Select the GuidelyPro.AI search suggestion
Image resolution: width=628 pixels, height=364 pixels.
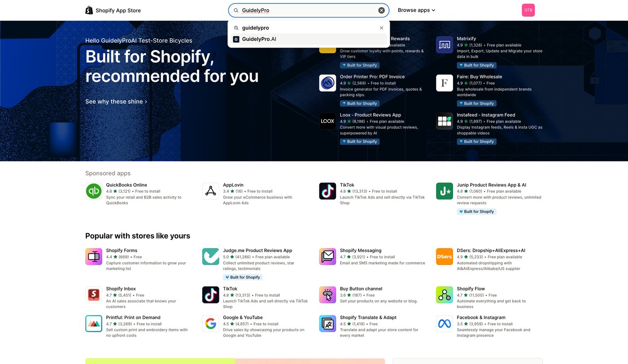coord(309,39)
